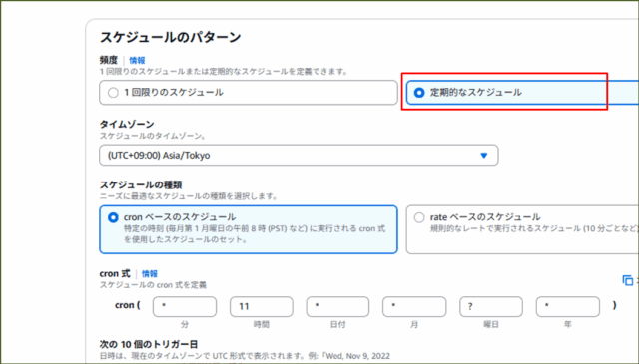
Task: Click the 次の 10 個のトリガー日 heading
Action: (149, 344)
